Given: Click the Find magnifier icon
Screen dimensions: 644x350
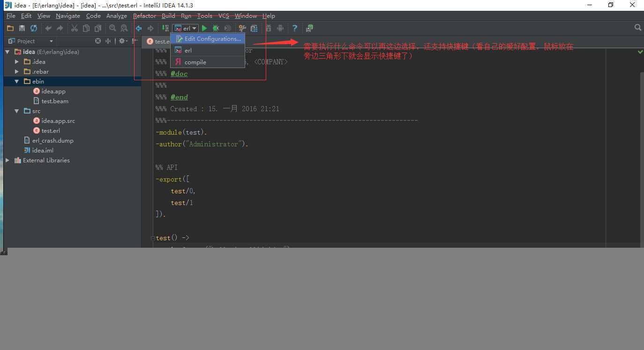Looking at the screenshot, I should click(112, 28).
